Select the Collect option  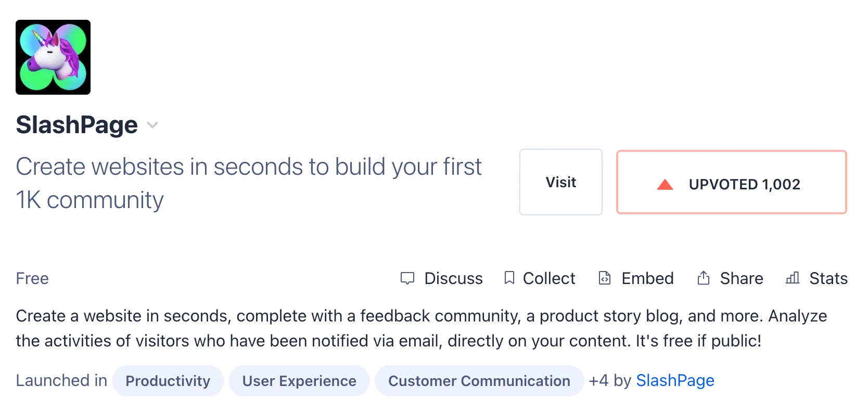pos(540,278)
